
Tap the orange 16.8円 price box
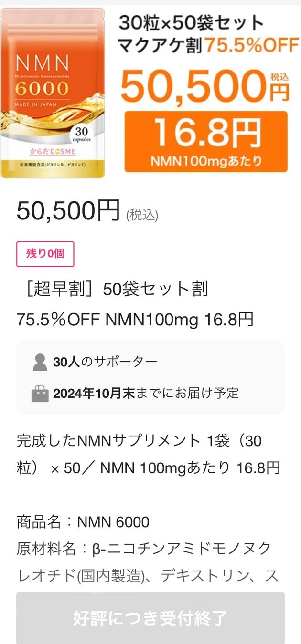tap(206, 141)
